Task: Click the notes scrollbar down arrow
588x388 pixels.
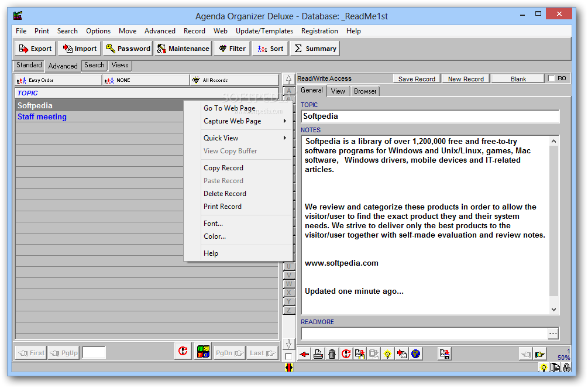Action: (553, 310)
